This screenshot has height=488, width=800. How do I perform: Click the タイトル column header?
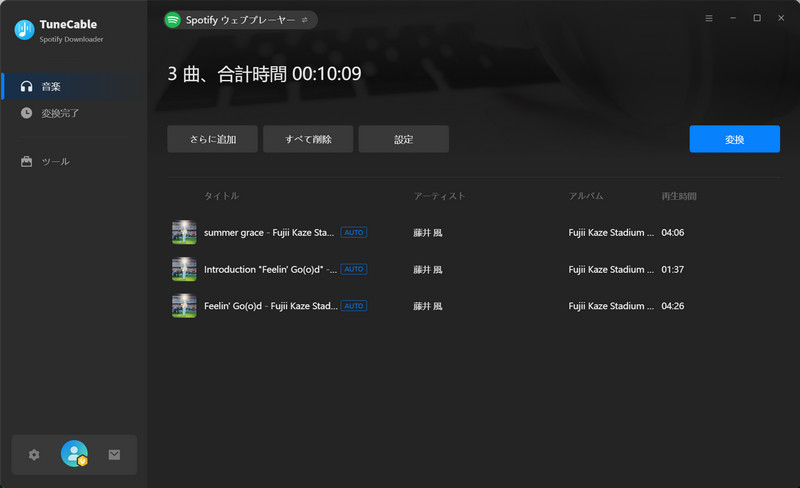click(x=221, y=196)
